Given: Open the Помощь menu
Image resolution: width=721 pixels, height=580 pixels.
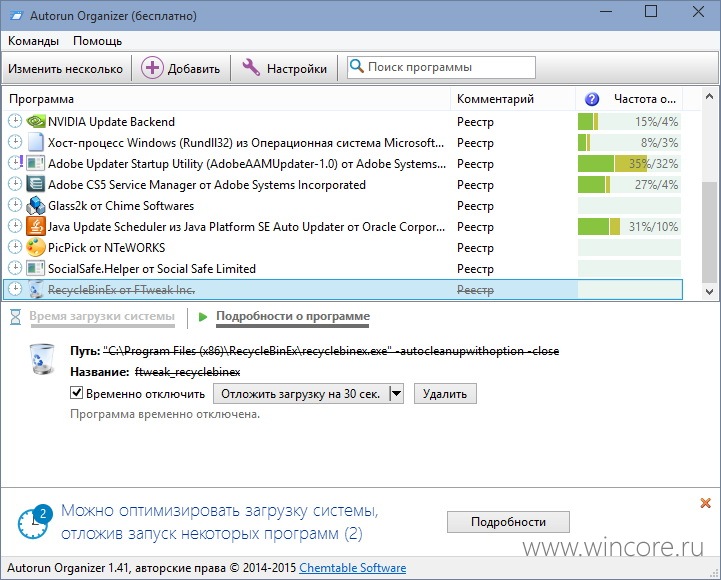Looking at the screenshot, I should pyautogui.click(x=97, y=41).
